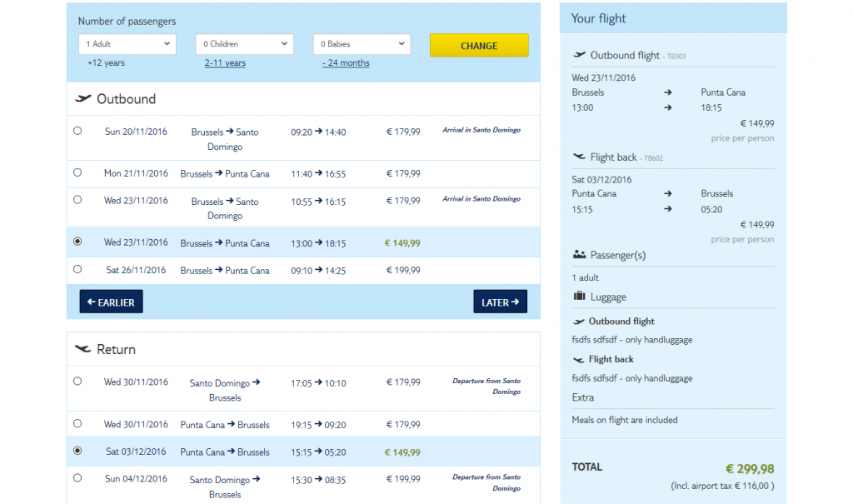853x504 pixels.
Task: Show later outbound flights
Action: coord(500,302)
